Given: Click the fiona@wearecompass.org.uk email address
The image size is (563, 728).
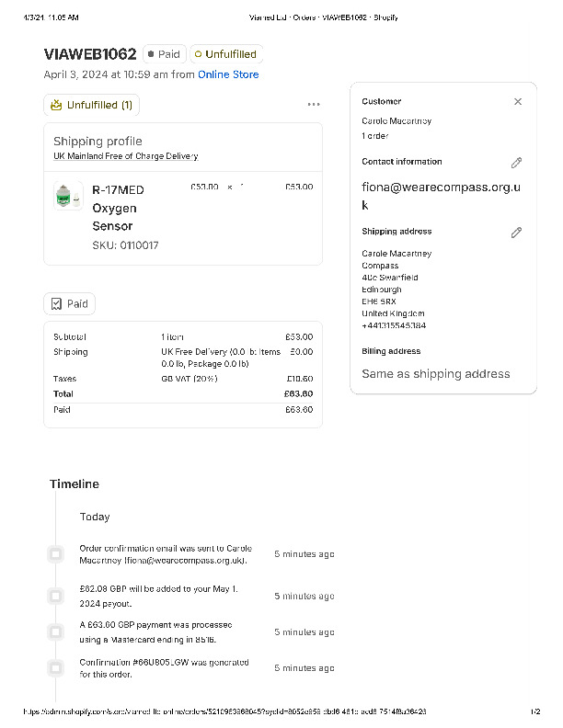Looking at the screenshot, I should 442,196.
